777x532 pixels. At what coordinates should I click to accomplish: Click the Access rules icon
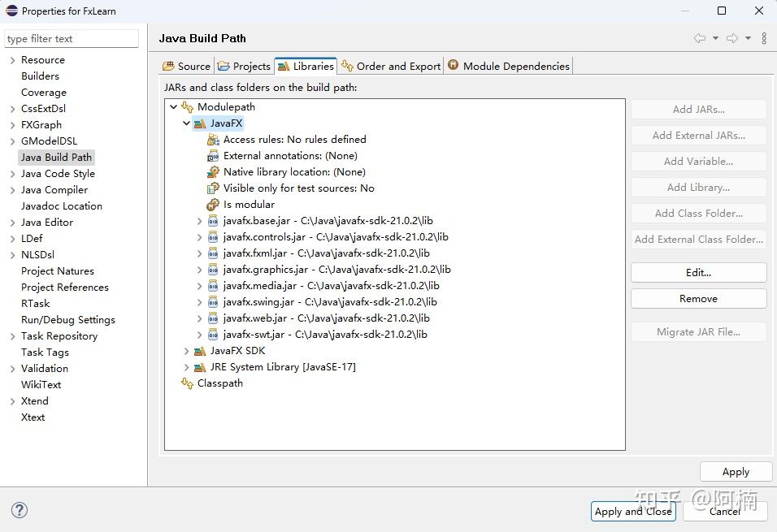[x=213, y=140]
